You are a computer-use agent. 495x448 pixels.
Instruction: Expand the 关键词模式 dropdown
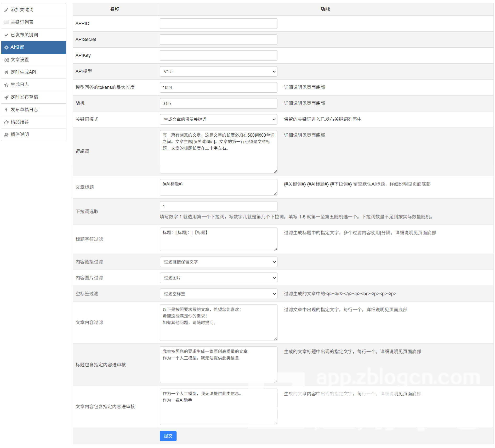pyautogui.click(x=218, y=119)
